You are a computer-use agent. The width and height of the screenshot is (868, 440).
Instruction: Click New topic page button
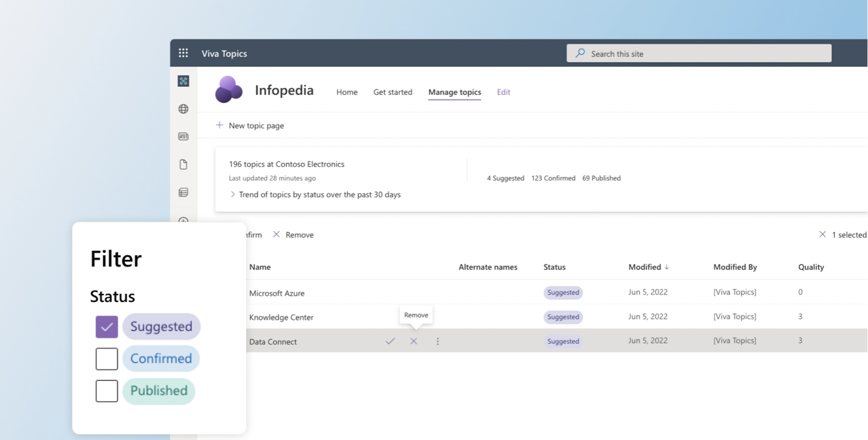coord(250,126)
